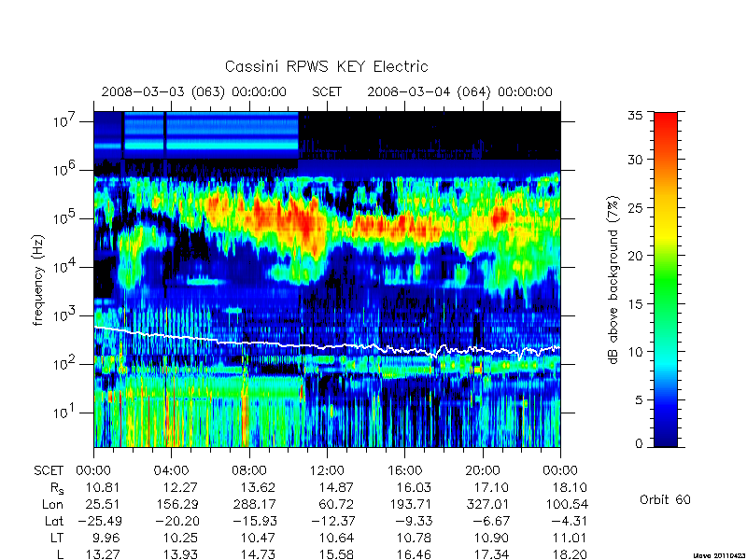Click the Lon value 156.29
The image size is (747, 560).
tap(176, 504)
